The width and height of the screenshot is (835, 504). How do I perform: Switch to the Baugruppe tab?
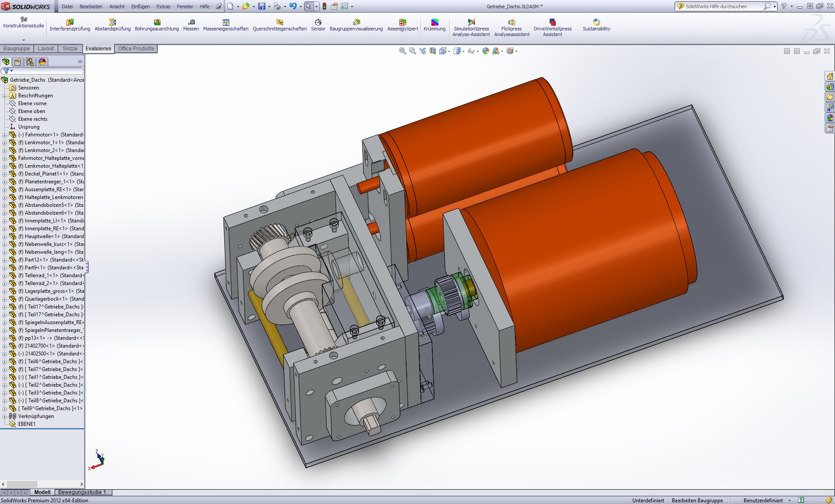[x=17, y=49]
